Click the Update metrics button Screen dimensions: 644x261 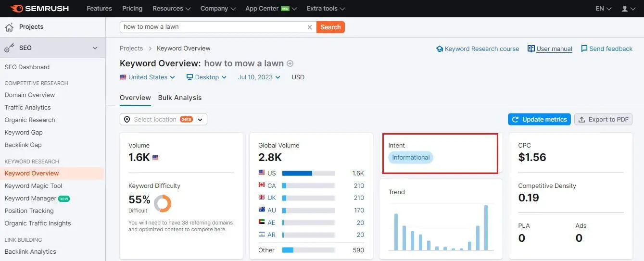click(x=539, y=119)
